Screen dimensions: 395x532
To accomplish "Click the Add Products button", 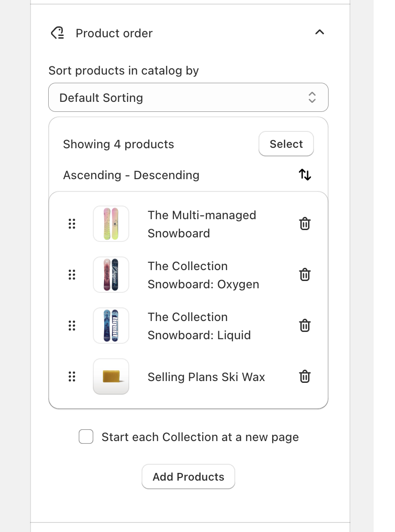I will 188,477.
